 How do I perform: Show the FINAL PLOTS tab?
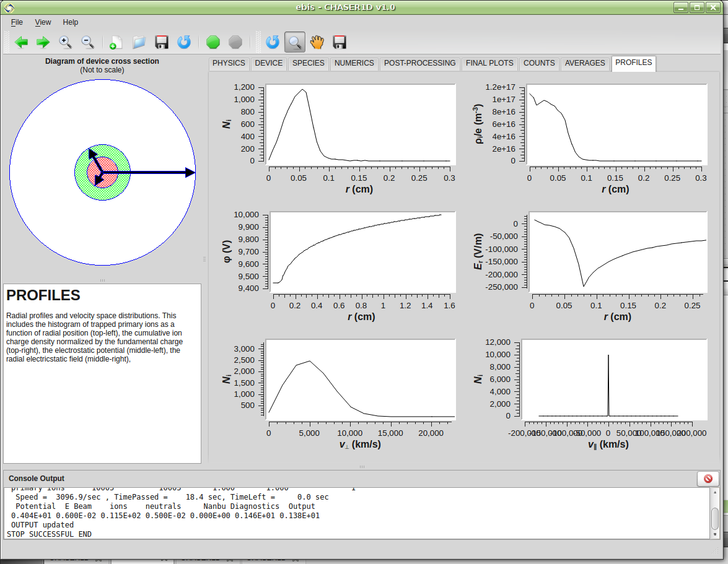pyautogui.click(x=490, y=63)
